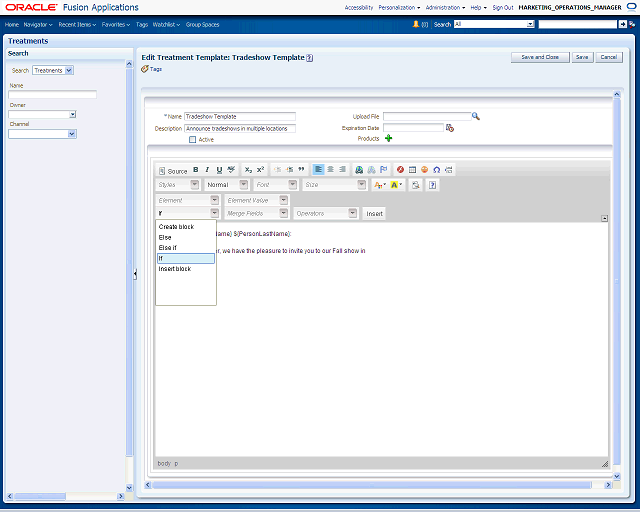Apply subscript formatting
640x512 pixels.
pos(248,170)
